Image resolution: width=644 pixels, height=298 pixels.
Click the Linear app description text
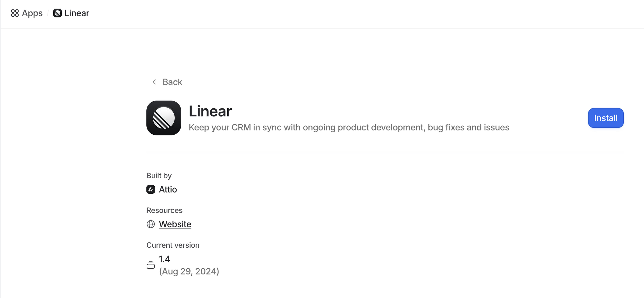pos(349,127)
